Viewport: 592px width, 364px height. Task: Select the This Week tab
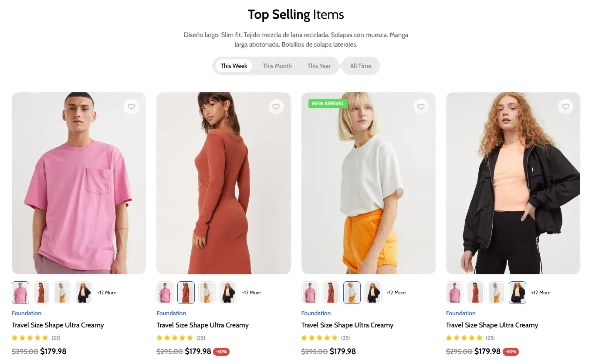coord(234,66)
